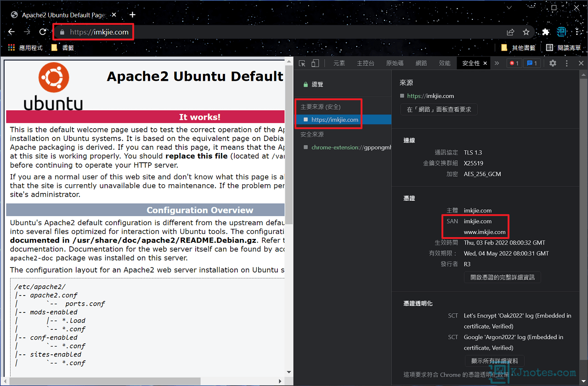
Task: Click the blue profile avatar icon
Action: pos(561,32)
